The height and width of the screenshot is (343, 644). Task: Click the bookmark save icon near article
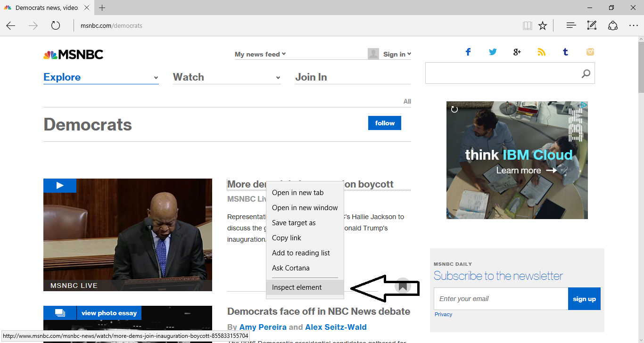tap(403, 286)
